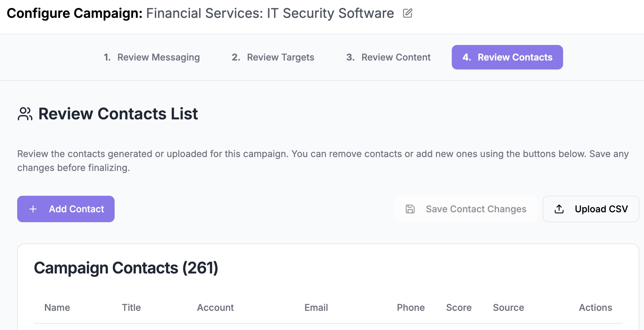This screenshot has width=644, height=330.
Task: Click the upload arrow icon for CSV
Action: pyautogui.click(x=559, y=209)
